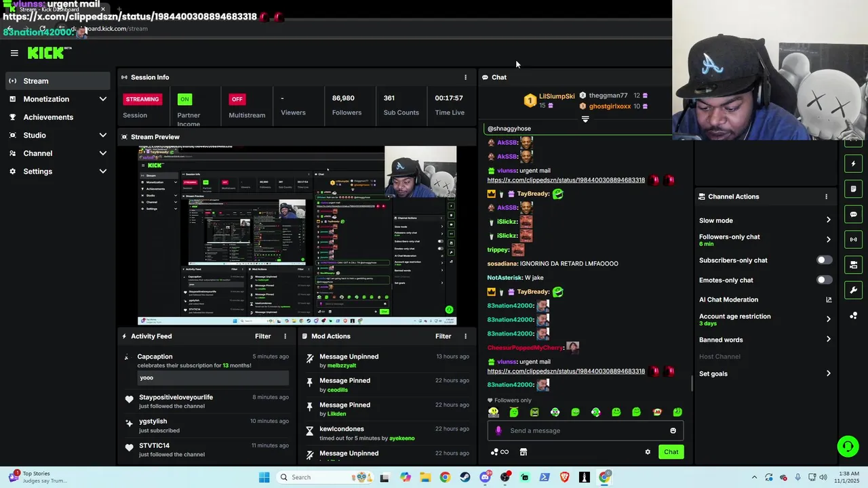The image size is (868, 488).
Task: Click Capcaption in the Activity Feed
Action: pyautogui.click(x=155, y=357)
